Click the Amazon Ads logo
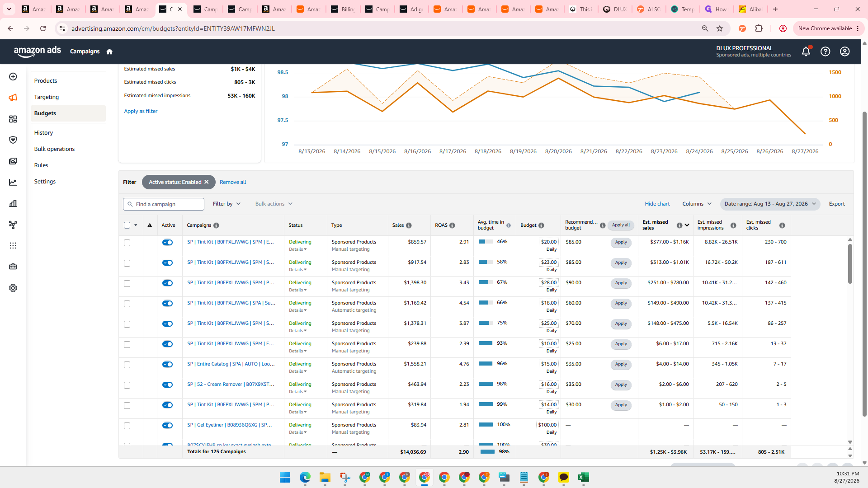The width and height of the screenshot is (868, 488). click(38, 52)
